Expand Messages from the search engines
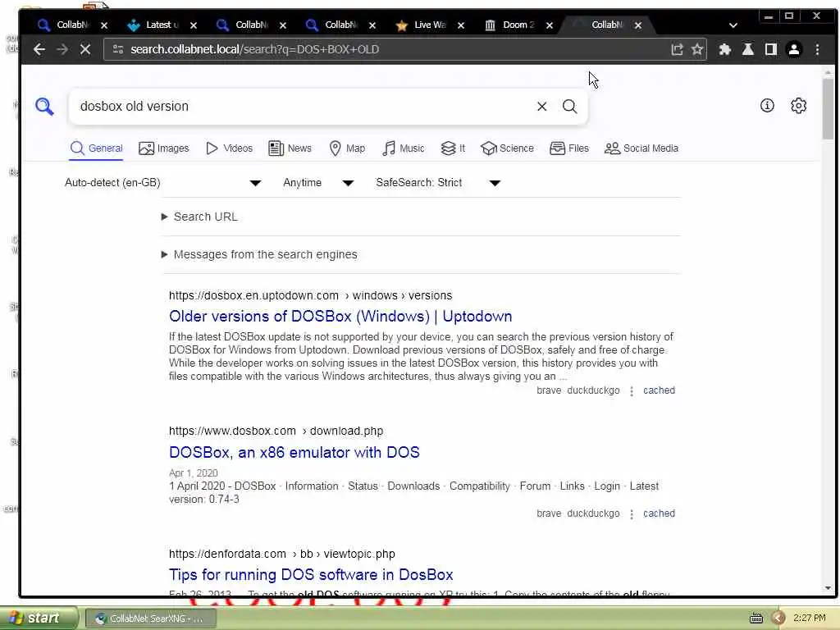 tap(259, 254)
